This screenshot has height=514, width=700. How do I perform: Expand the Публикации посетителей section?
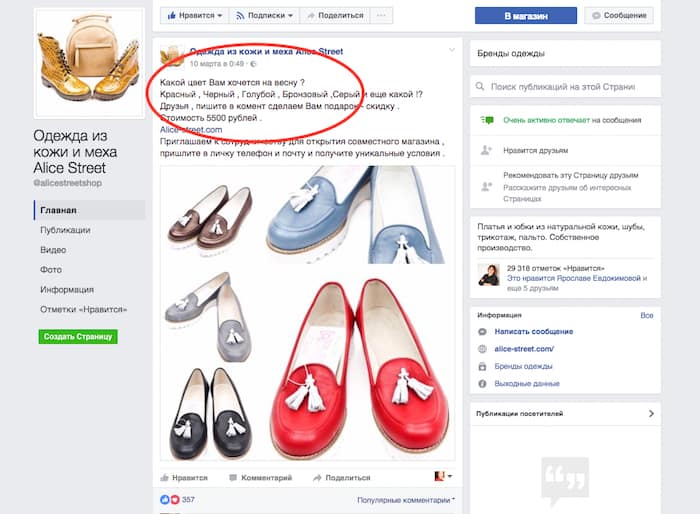(x=651, y=412)
